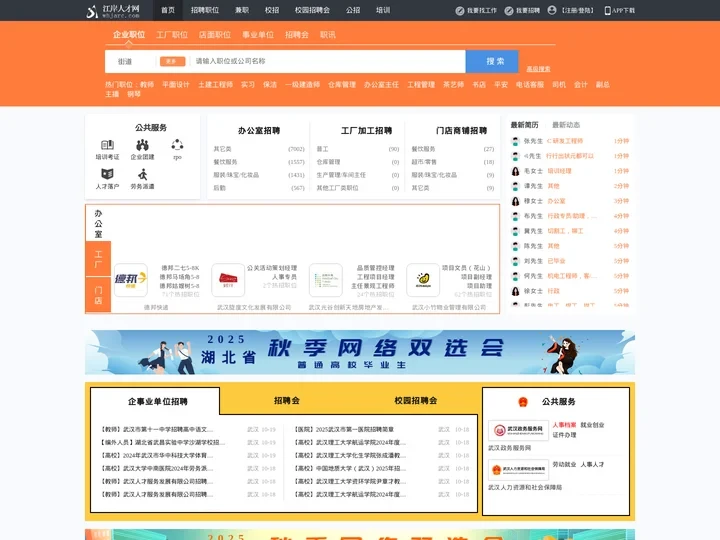Viewport: 720px width, 540px height.
Task: Click the avatar icon for 徐女士 resume
Action: coord(515,291)
